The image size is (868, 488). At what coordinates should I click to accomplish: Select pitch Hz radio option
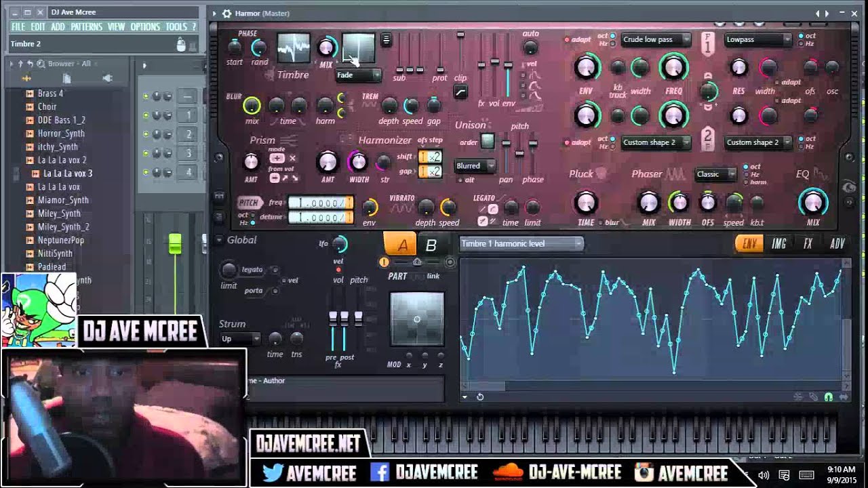(x=252, y=222)
